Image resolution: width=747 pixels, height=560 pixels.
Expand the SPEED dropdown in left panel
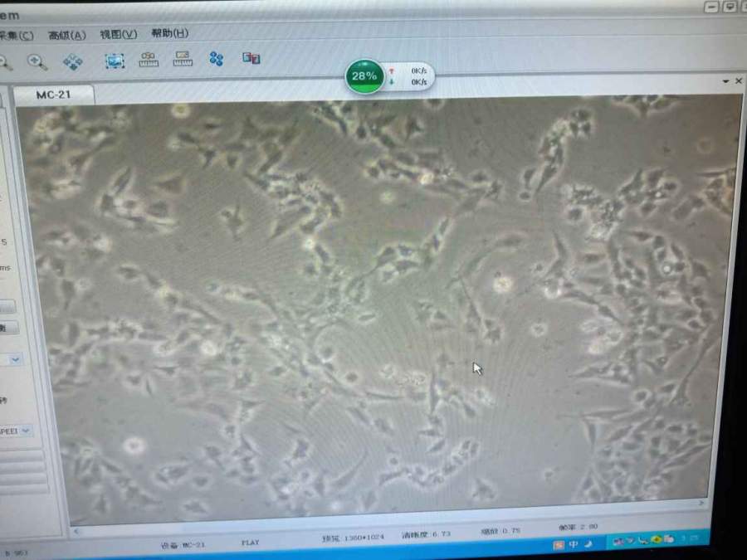(25, 431)
